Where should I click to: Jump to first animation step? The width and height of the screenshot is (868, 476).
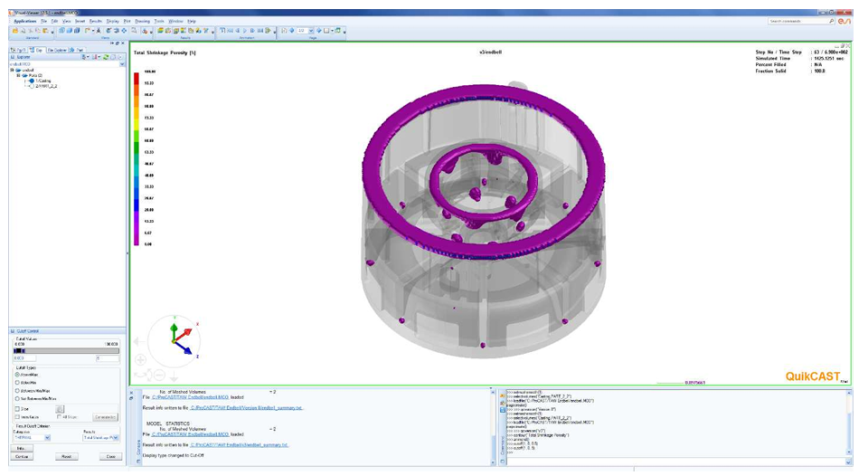[x=231, y=31]
